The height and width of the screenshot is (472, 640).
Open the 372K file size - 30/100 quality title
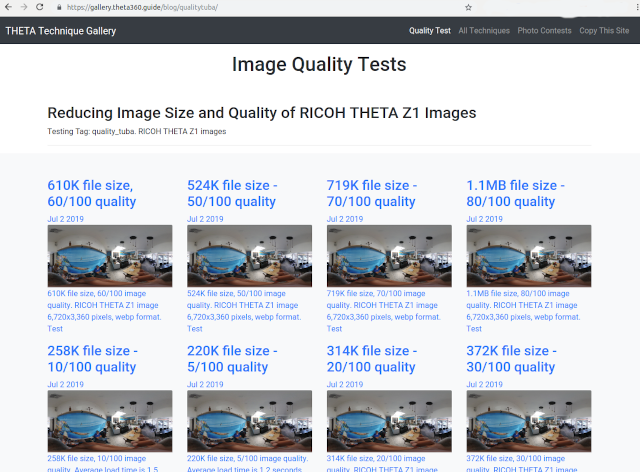click(x=511, y=358)
